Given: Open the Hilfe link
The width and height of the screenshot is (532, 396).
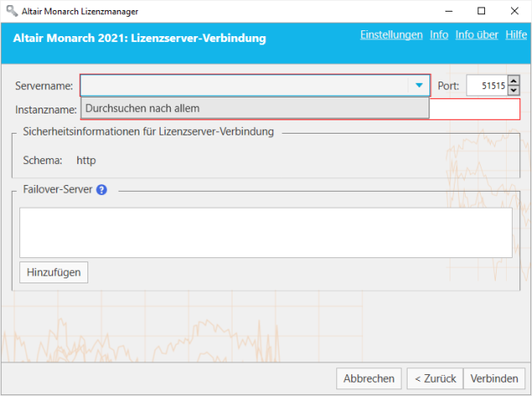Looking at the screenshot, I should pyautogui.click(x=516, y=34).
